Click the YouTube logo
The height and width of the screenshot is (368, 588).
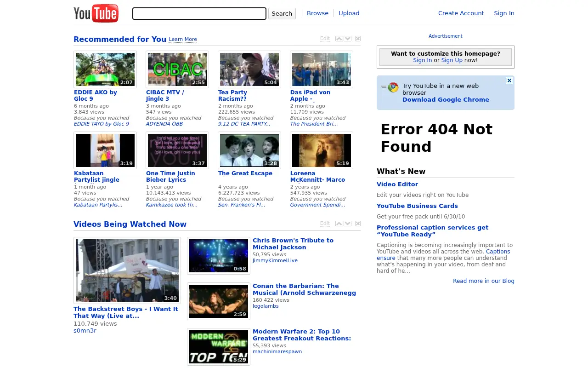tap(96, 13)
